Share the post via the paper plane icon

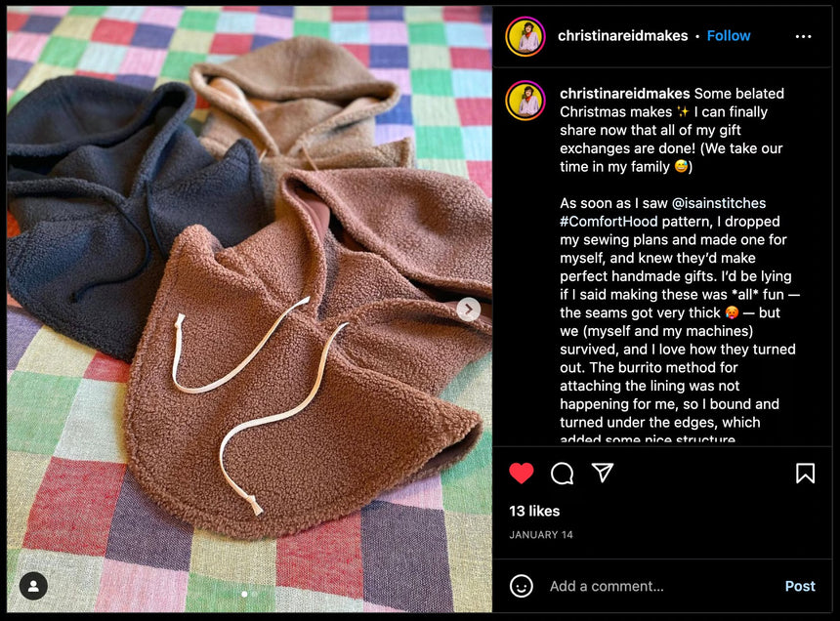pos(602,473)
